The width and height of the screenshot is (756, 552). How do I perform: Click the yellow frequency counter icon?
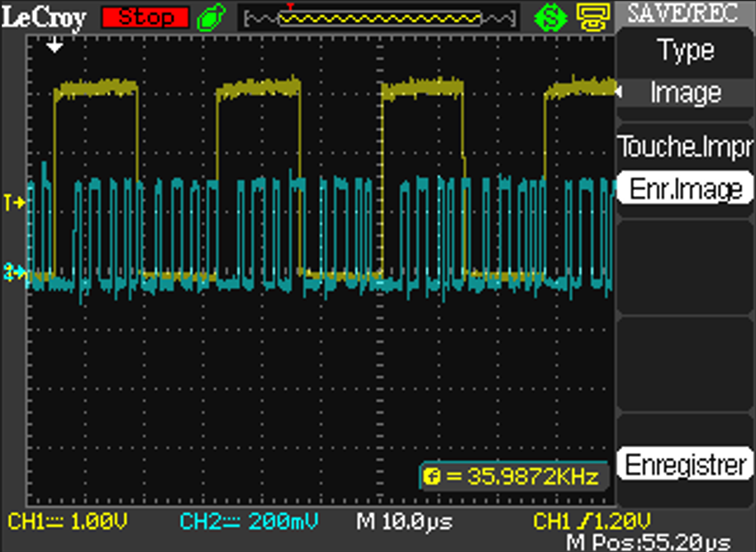(x=432, y=474)
